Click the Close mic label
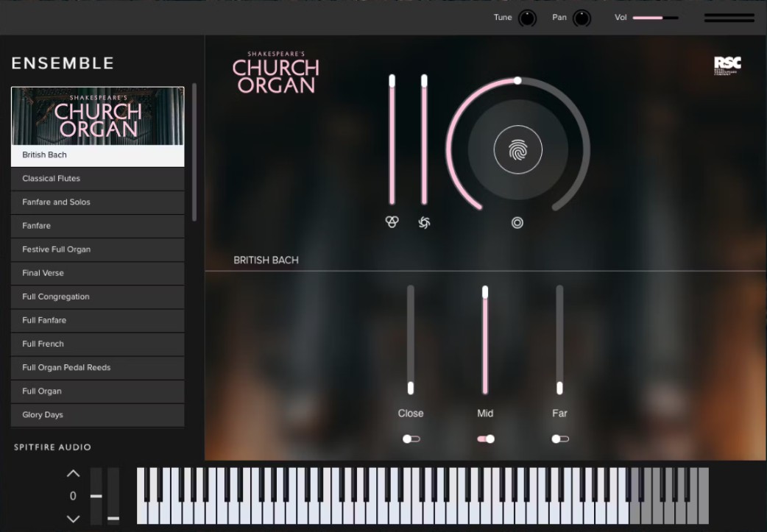 [411, 414]
